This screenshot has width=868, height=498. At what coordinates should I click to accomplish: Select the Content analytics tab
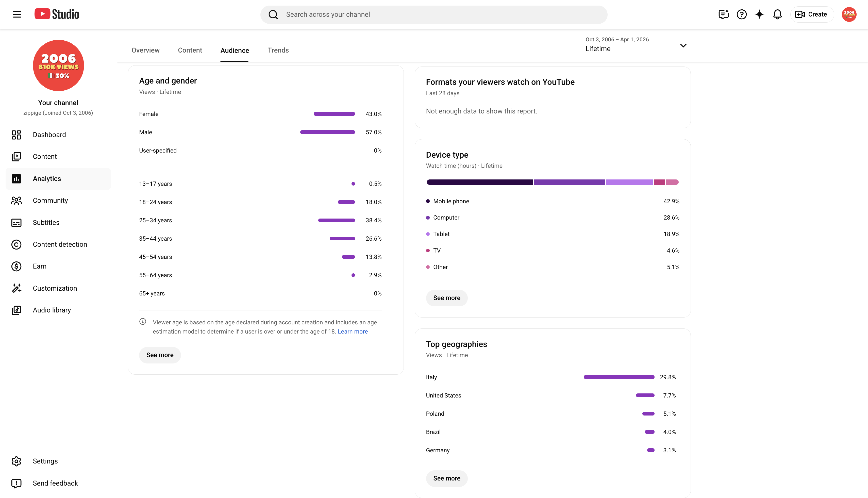[x=190, y=50]
